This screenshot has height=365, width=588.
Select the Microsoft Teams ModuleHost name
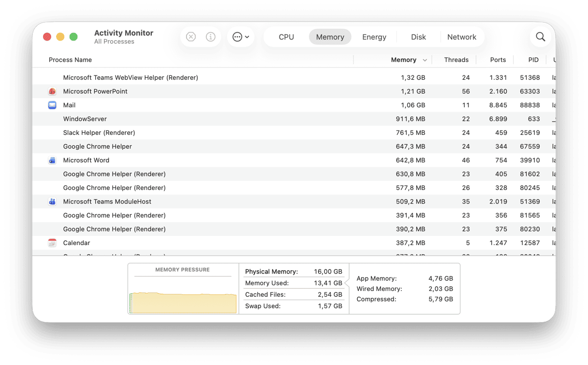(x=107, y=202)
